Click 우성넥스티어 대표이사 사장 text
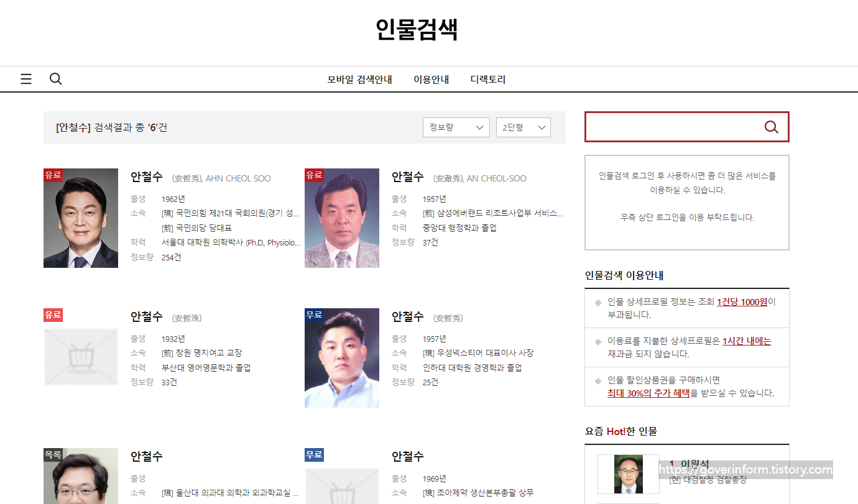858x504 pixels. 478,353
